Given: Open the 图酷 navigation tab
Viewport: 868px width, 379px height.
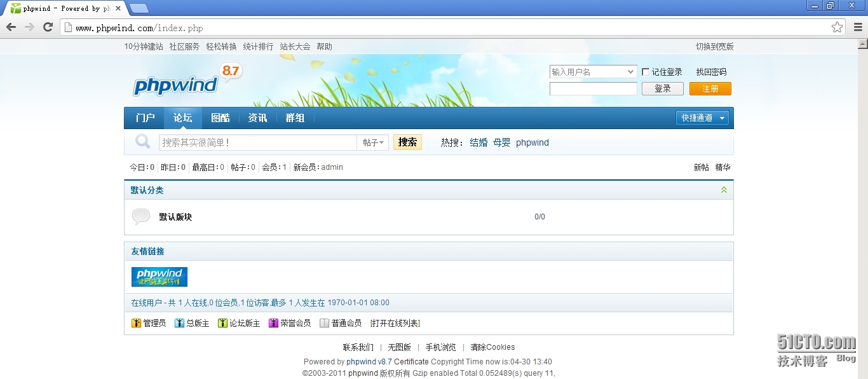Looking at the screenshot, I should pos(220,118).
